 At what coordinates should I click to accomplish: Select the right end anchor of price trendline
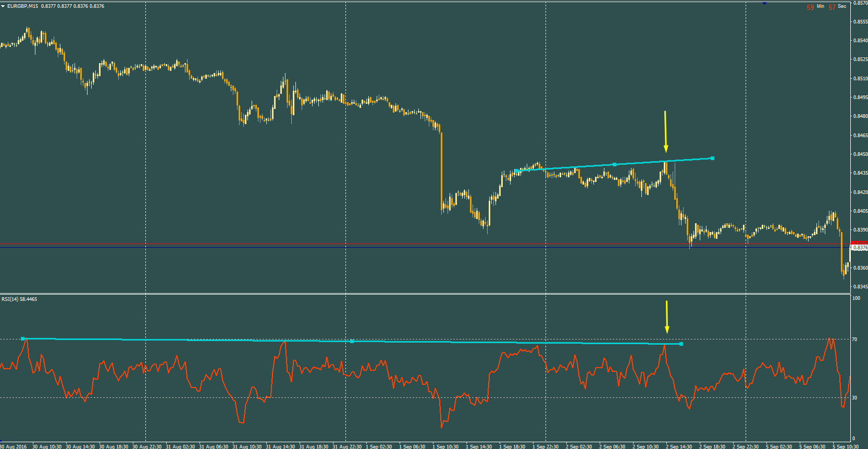pos(712,159)
